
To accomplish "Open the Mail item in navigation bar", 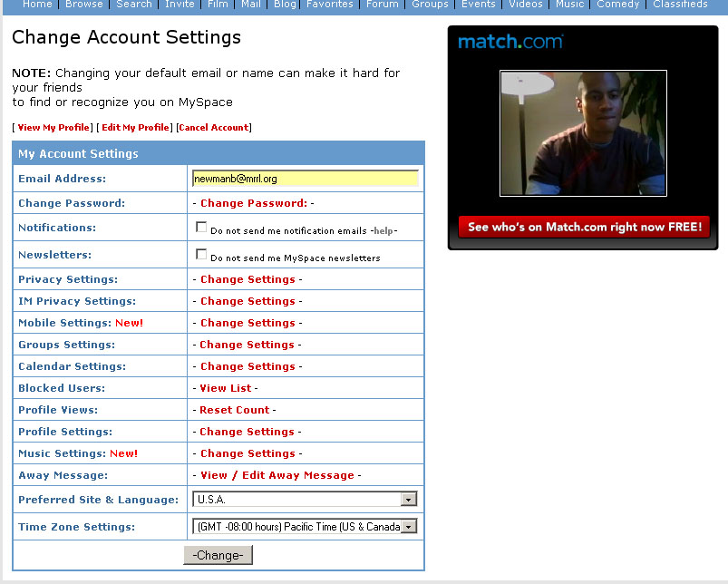I will [x=251, y=5].
